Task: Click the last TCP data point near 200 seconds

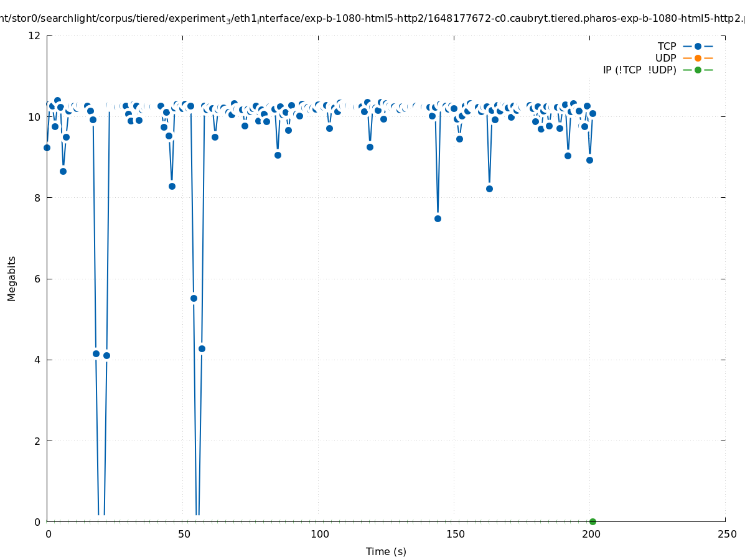Action: click(593, 113)
